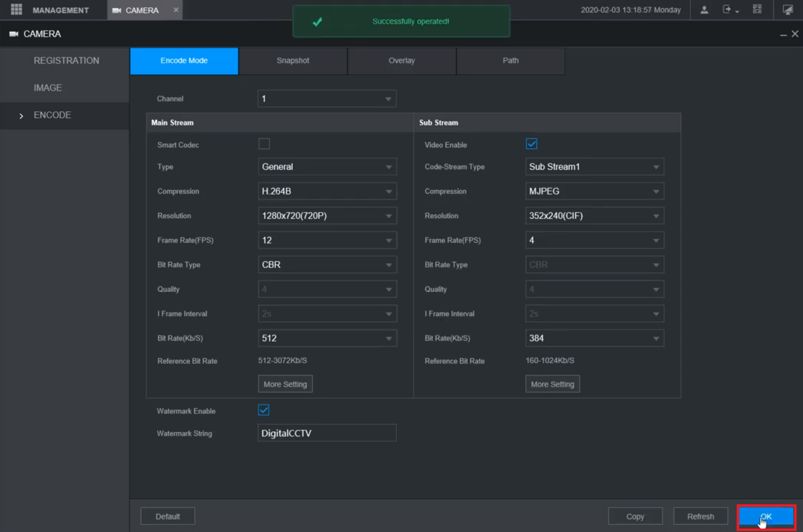803x532 pixels.
Task: Open the main menu grid icon
Action: tap(16, 10)
